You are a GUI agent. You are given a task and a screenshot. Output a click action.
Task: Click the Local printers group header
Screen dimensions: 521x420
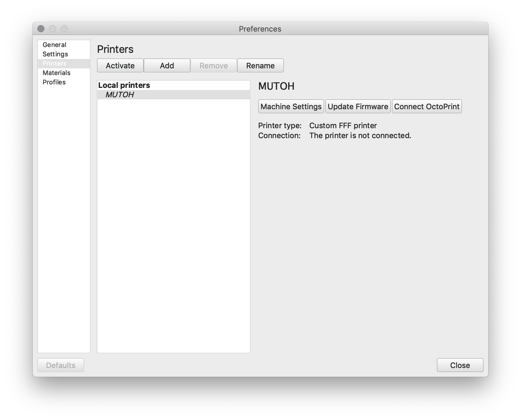pos(124,85)
